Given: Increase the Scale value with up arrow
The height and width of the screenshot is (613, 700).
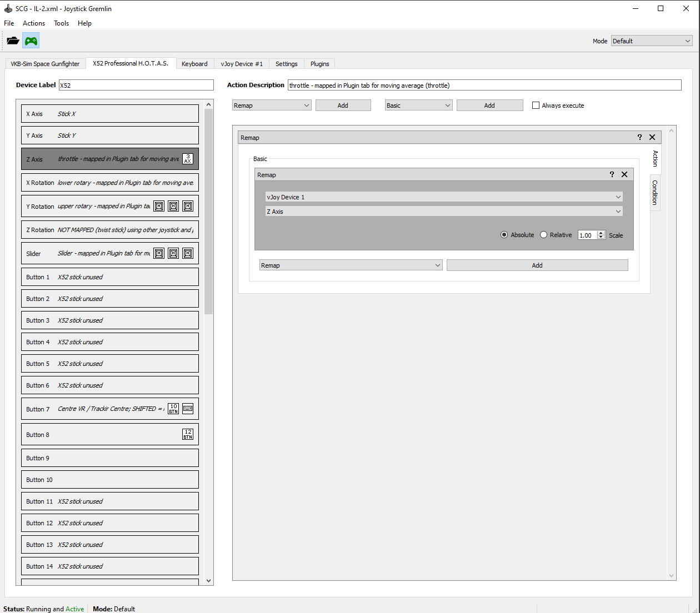Looking at the screenshot, I should (601, 233).
